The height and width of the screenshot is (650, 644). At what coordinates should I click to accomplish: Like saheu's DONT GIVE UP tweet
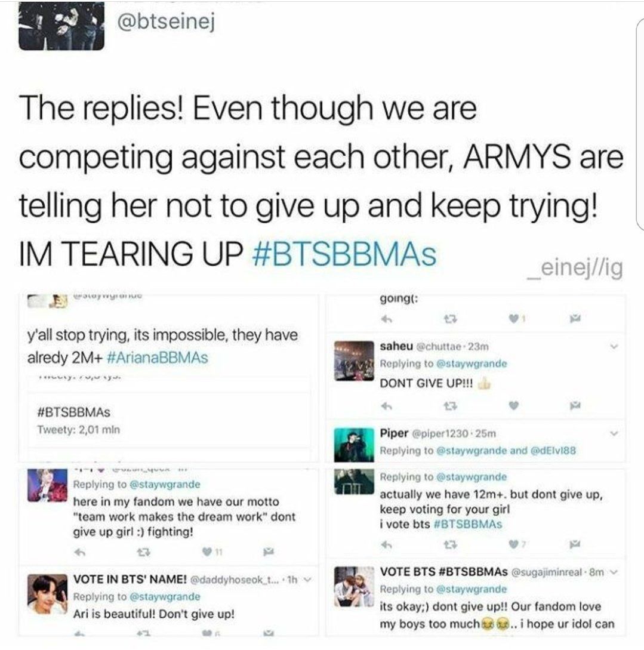coord(513,406)
